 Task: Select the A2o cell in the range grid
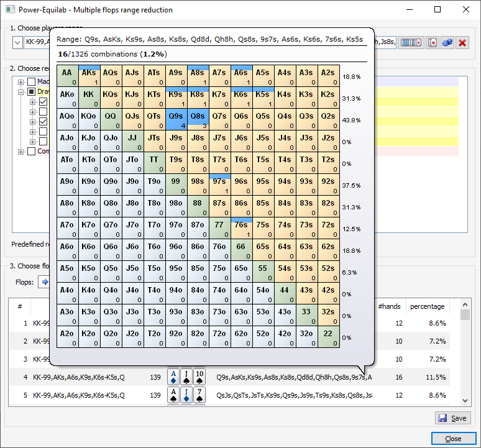coord(68,337)
